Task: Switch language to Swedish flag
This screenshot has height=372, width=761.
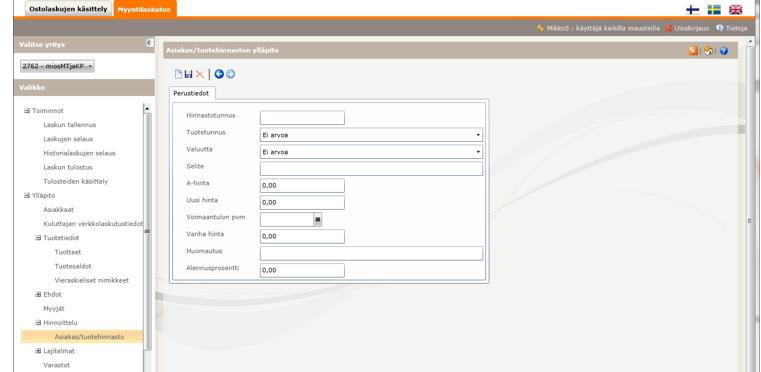Action: (x=714, y=9)
